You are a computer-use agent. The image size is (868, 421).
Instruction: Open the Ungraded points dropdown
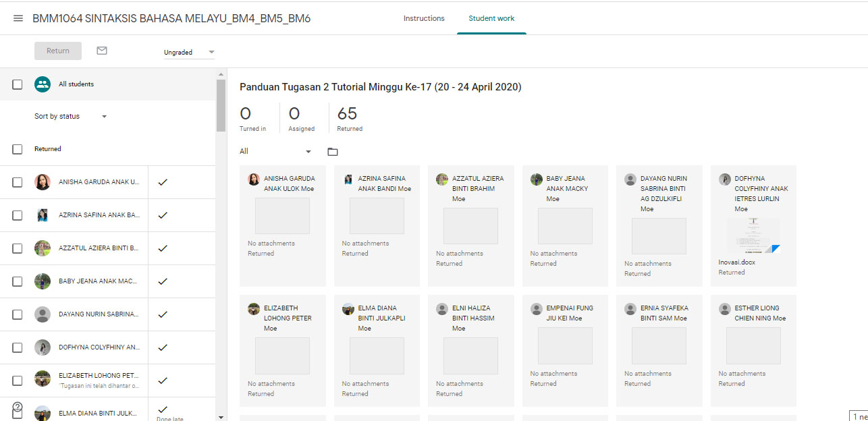tap(189, 52)
